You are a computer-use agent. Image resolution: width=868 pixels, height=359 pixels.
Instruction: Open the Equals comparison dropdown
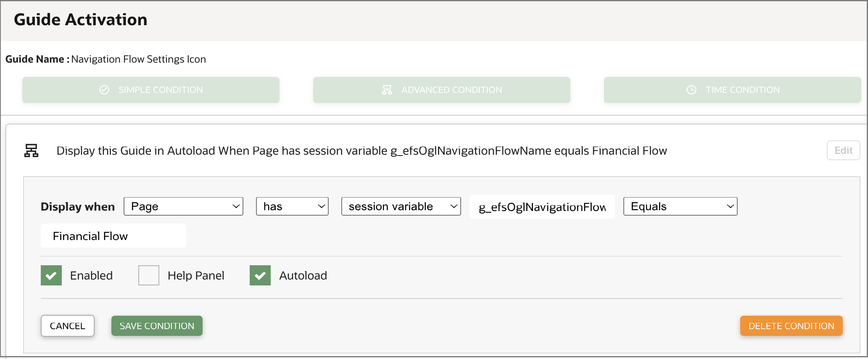[680, 206]
